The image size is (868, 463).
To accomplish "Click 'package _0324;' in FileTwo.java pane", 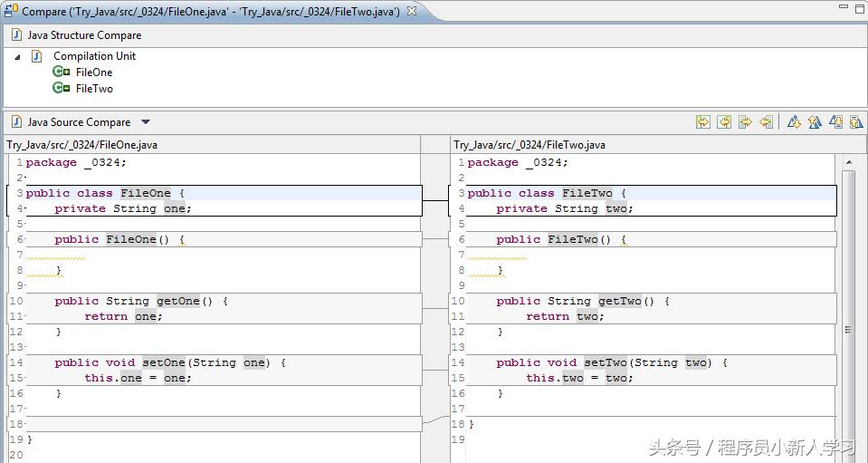I will click(x=518, y=162).
